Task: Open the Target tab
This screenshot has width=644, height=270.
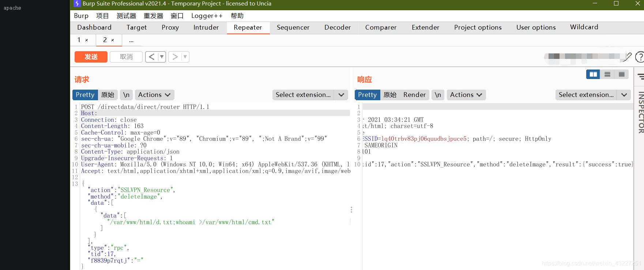Action: [136, 27]
